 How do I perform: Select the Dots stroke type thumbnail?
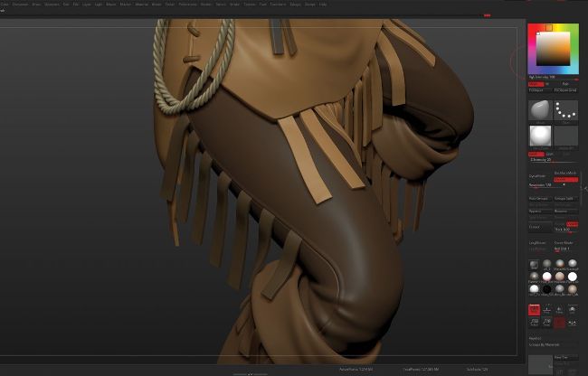click(566, 110)
